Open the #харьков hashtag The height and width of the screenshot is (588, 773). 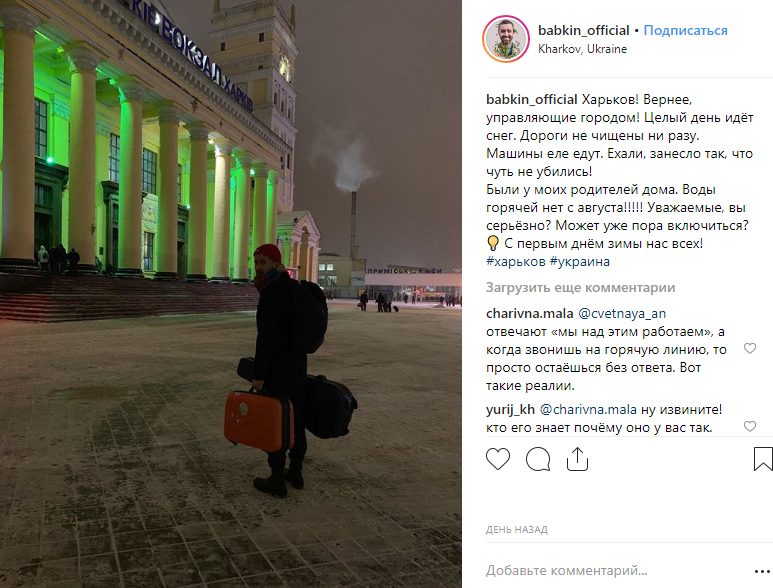point(516,262)
